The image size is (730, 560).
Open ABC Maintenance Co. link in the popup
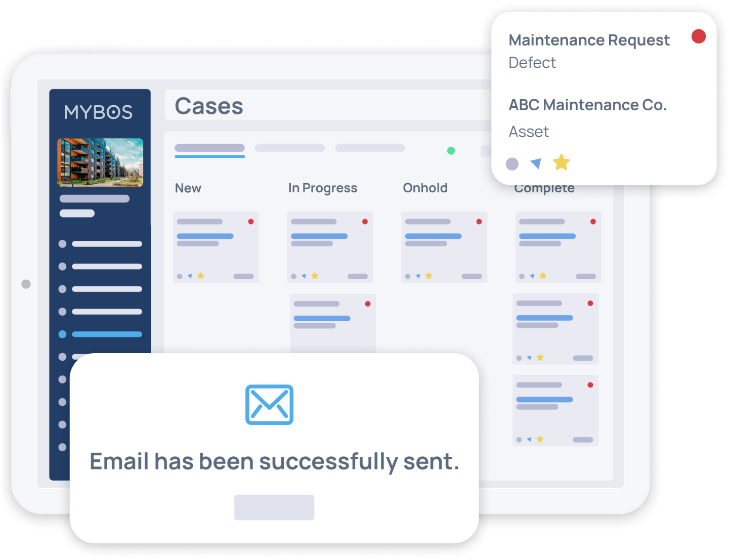pyautogui.click(x=587, y=105)
